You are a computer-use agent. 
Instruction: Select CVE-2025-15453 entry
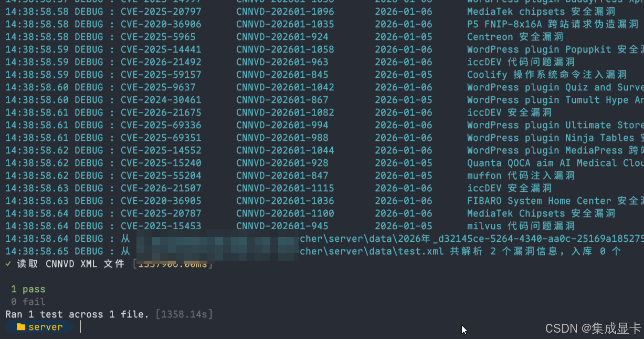tap(161, 226)
